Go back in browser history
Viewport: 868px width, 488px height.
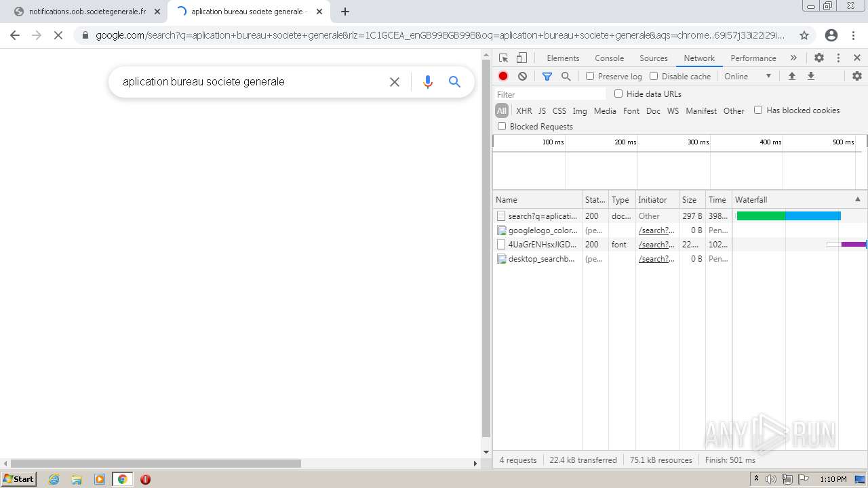15,35
